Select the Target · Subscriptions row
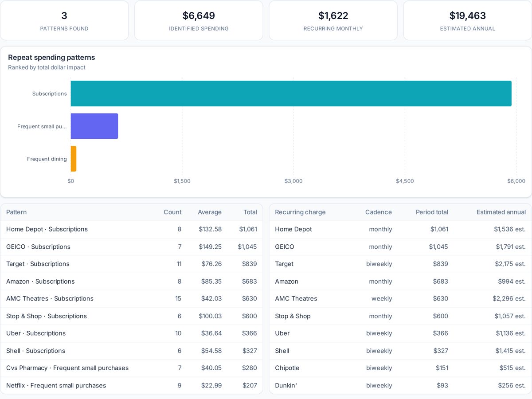This screenshot has width=532, height=399. [x=132, y=264]
